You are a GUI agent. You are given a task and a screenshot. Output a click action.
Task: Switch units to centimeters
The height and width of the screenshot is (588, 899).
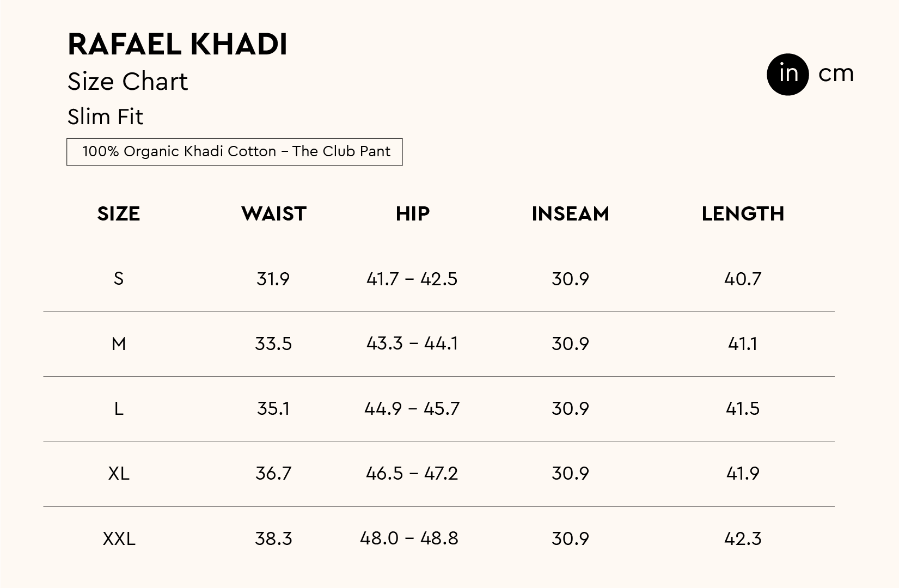[836, 73]
